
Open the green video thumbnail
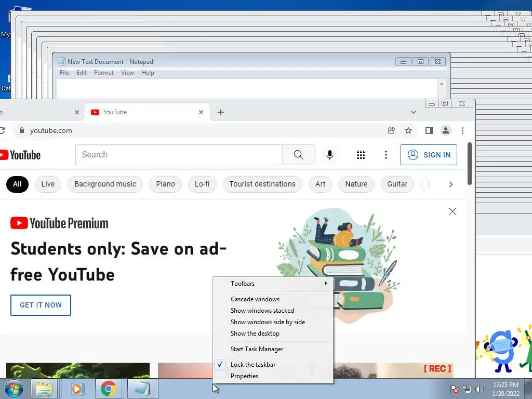tap(78, 370)
